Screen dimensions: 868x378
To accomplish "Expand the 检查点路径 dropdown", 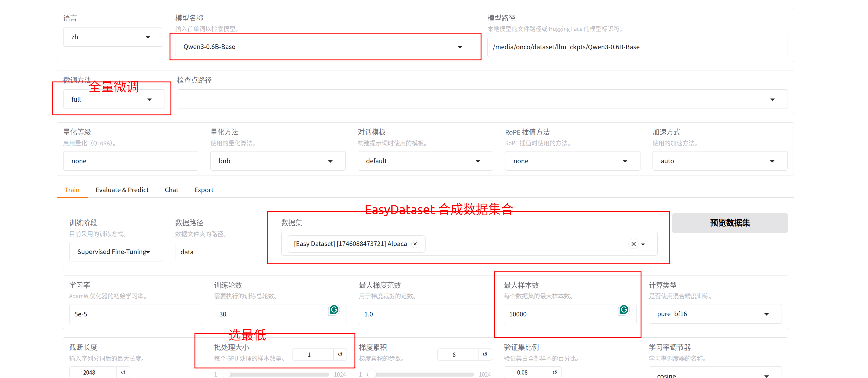I will click(x=482, y=99).
